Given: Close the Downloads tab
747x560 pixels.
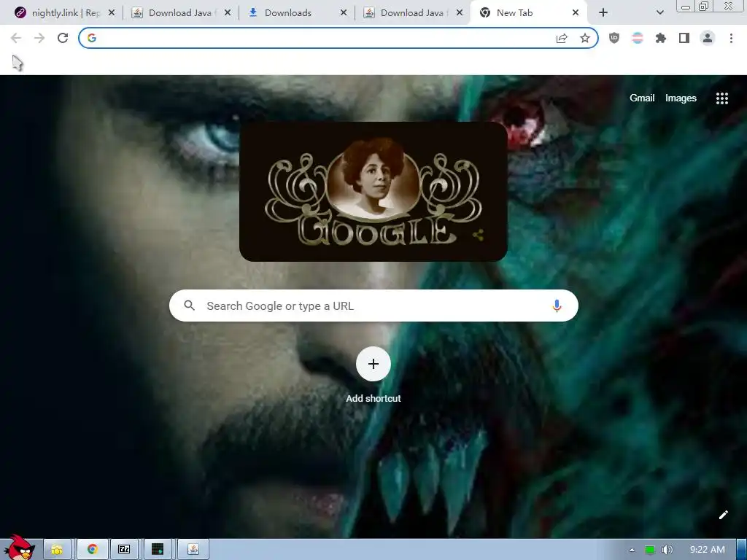Looking at the screenshot, I should tap(344, 13).
